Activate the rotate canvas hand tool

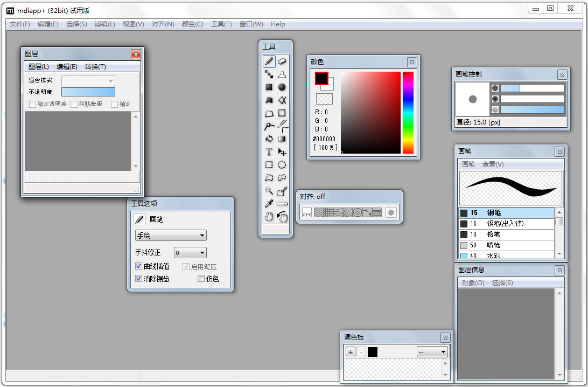tap(282, 217)
